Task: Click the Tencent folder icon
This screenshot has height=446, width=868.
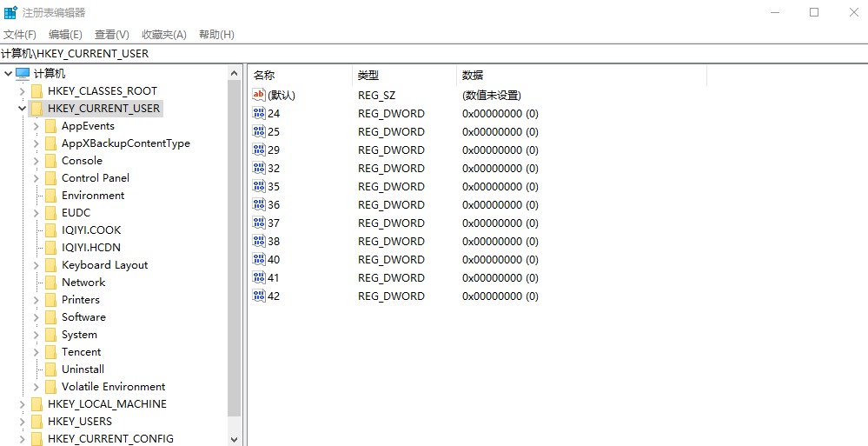Action: 51,352
